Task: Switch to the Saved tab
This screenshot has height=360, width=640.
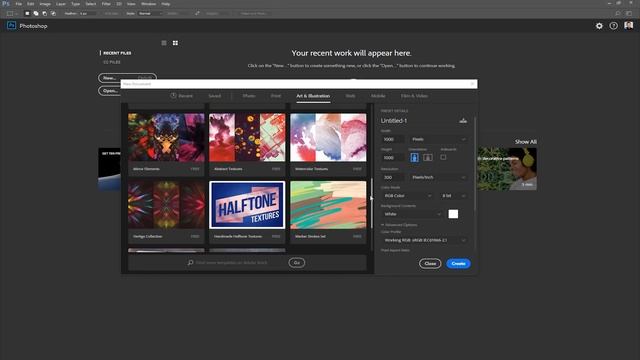Action: coord(215,96)
